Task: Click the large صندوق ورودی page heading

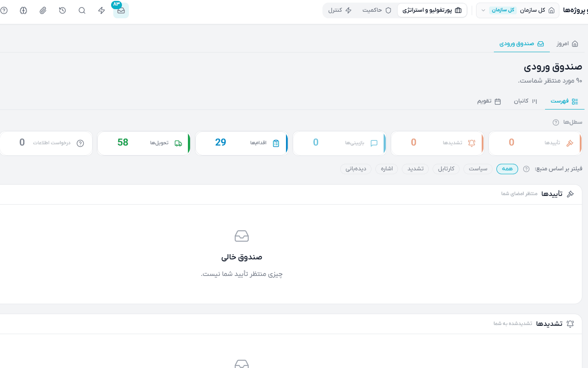Action: tap(553, 67)
